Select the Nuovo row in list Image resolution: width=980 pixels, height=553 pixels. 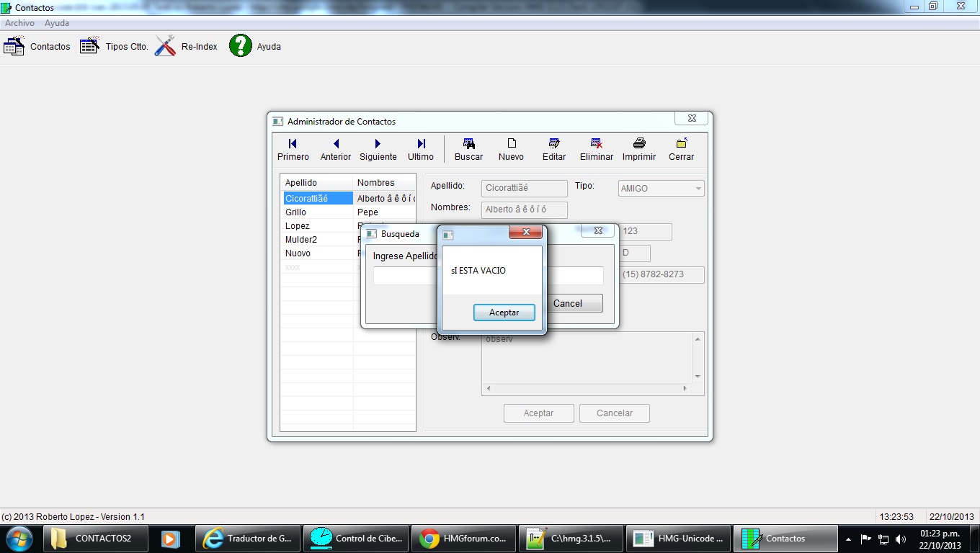click(x=348, y=253)
